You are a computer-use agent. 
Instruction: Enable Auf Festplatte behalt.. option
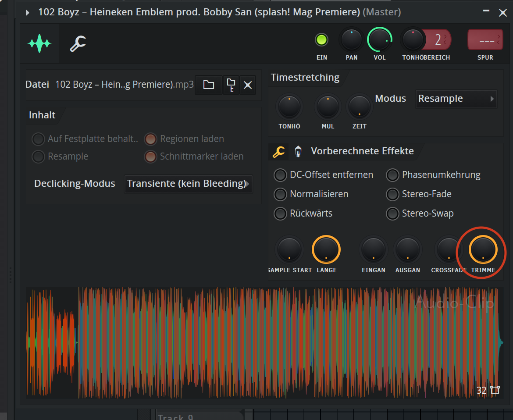pyautogui.click(x=38, y=139)
